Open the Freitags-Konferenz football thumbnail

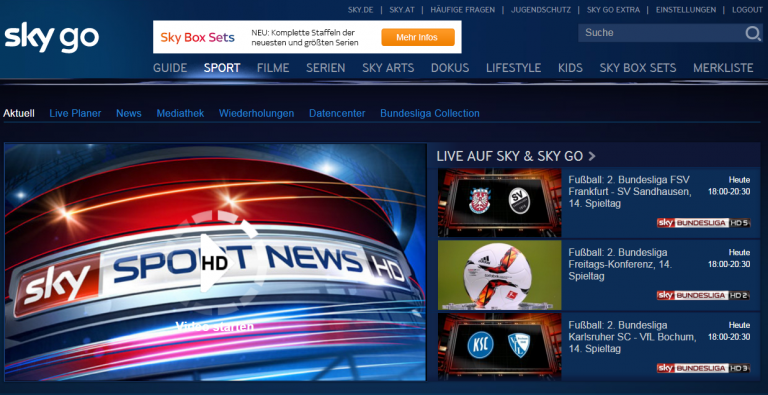[x=500, y=275]
